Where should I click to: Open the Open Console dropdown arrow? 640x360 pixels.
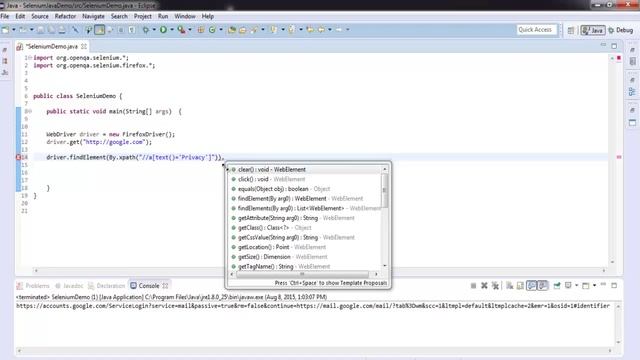point(594,286)
